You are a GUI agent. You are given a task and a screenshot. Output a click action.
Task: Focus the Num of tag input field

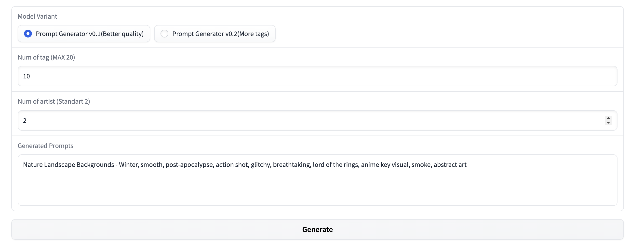318,76
